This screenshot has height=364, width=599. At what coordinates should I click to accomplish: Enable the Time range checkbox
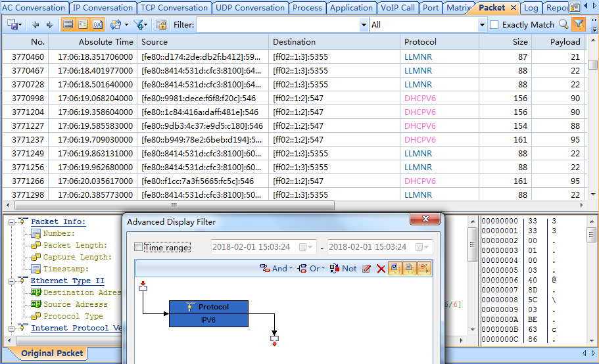tap(138, 247)
